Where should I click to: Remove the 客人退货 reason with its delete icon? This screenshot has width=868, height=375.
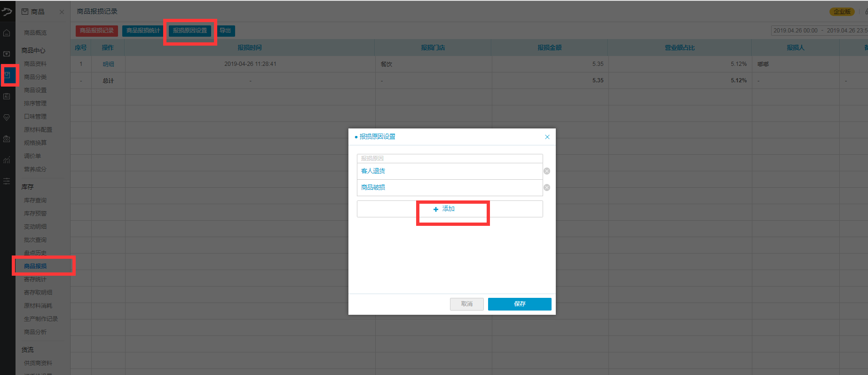pos(547,171)
